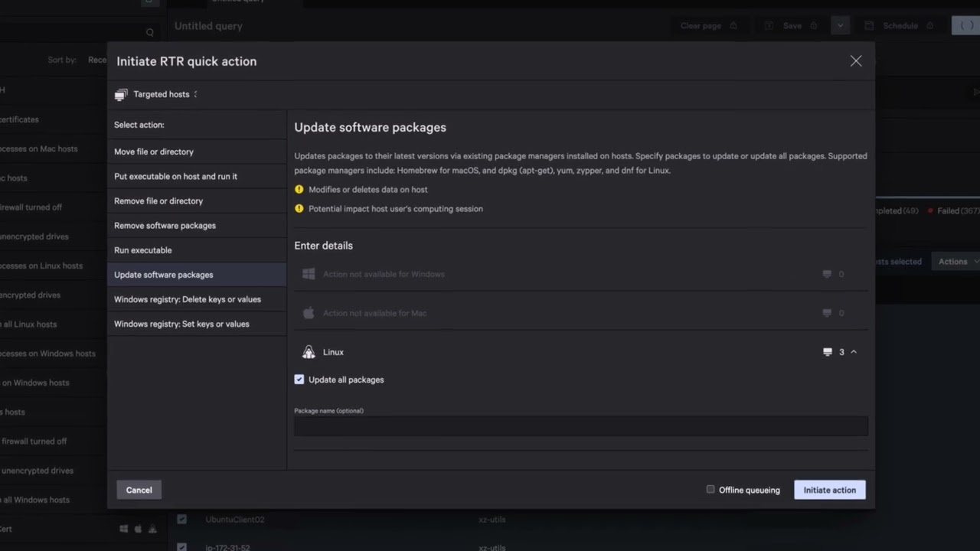980x551 pixels.
Task: Click Action not available for Mac text
Action: (374, 313)
